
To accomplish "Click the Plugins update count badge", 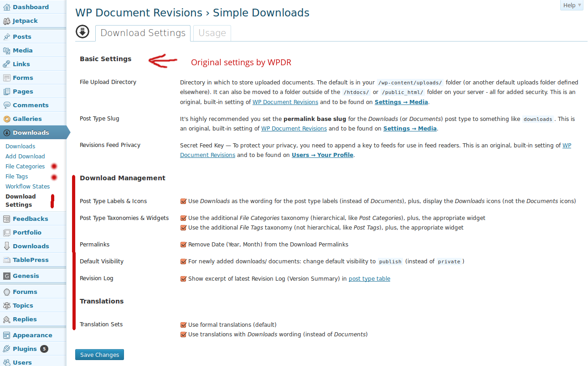I will [x=44, y=349].
